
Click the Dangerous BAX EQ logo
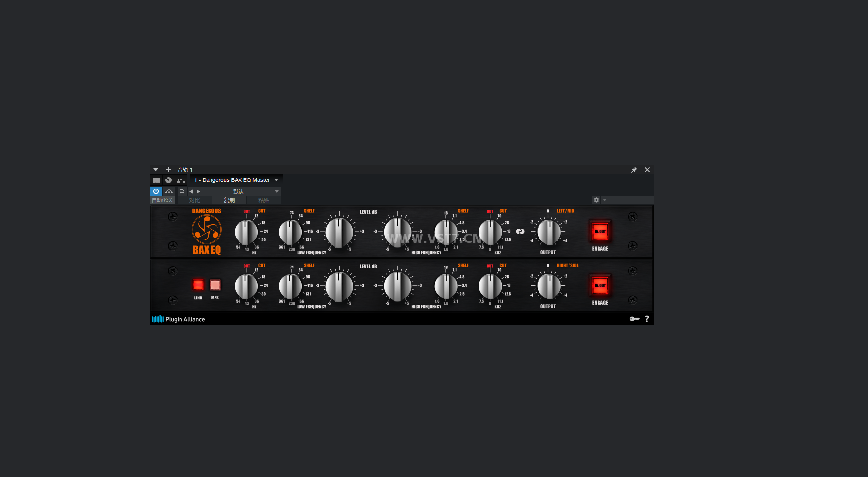tap(207, 231)
